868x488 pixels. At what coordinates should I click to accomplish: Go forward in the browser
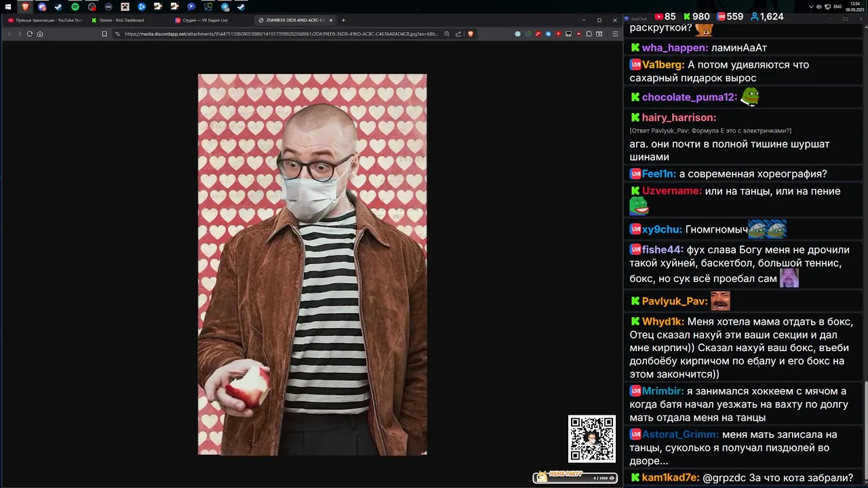pyautogui.click(x=19, y=34)
